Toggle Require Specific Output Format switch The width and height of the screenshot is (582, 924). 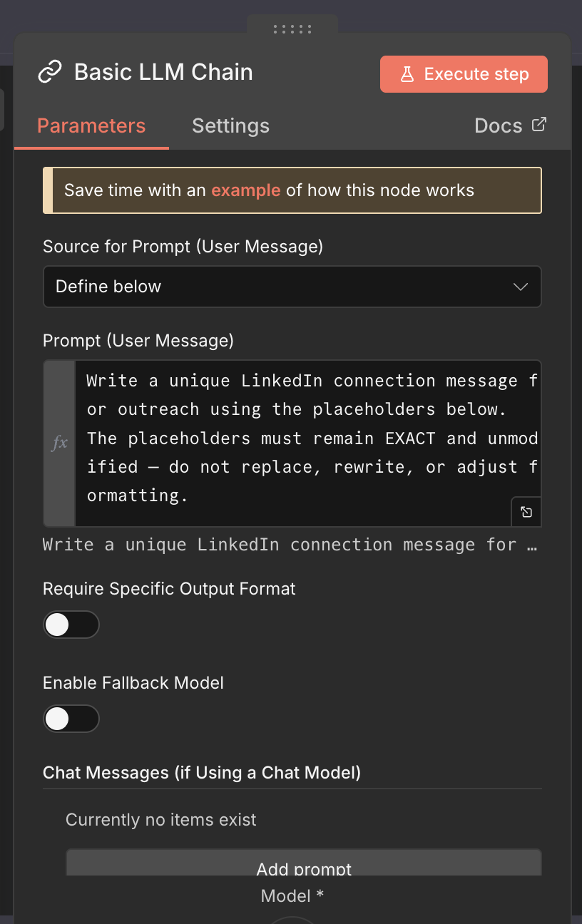click(x=71, y=625)
